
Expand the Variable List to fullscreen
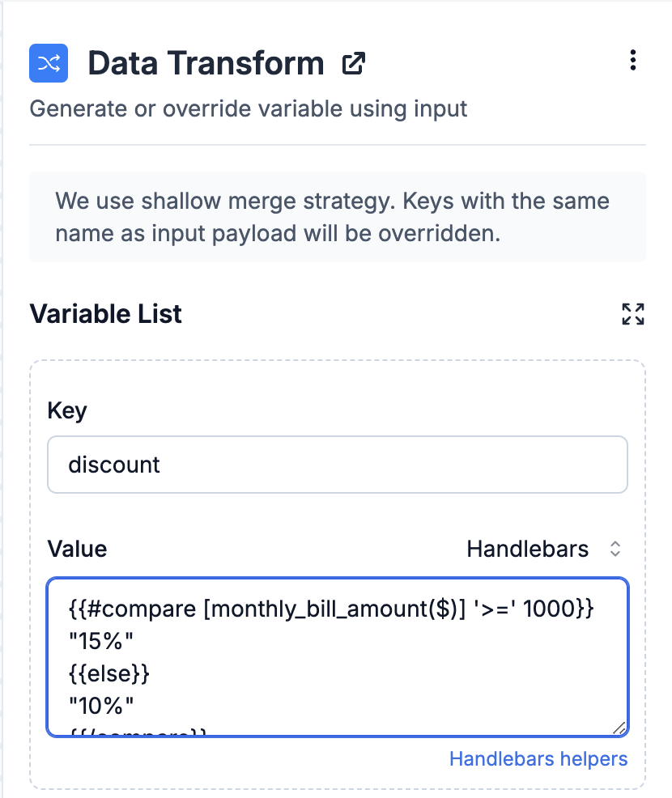(633, 313)
